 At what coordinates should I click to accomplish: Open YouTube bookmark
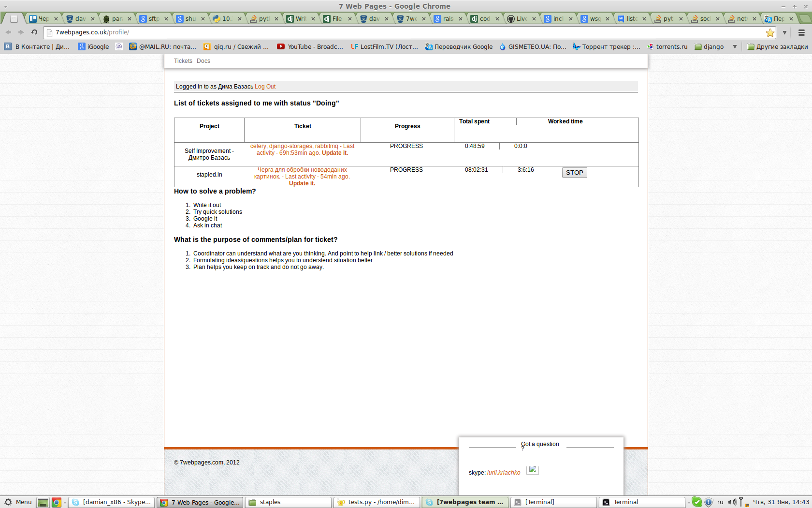[x=310, y=46]
